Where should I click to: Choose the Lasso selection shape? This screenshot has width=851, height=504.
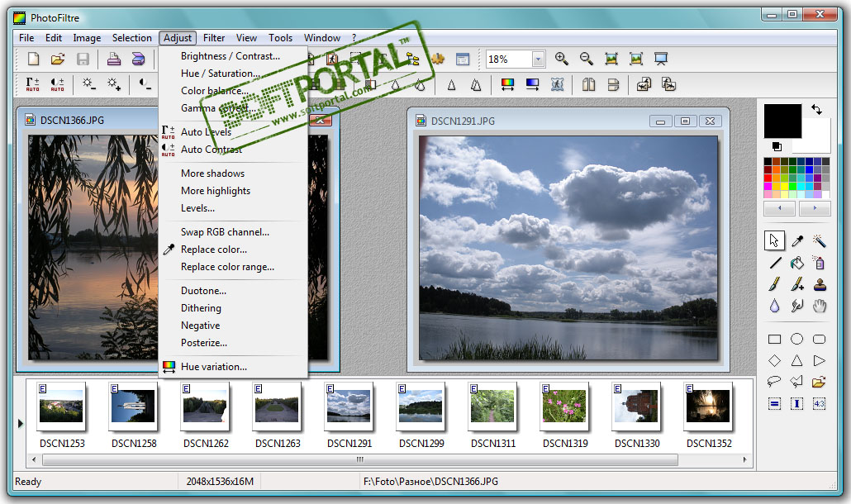click(774, 382)
